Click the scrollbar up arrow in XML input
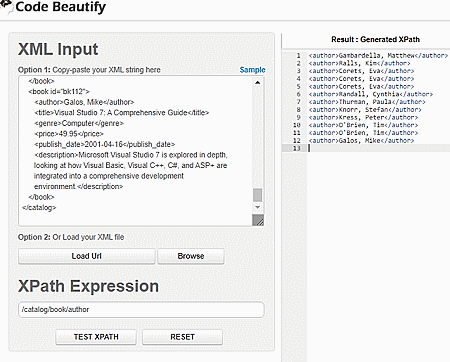Viewport: 450px width, 362px height. tap(257, 82)
